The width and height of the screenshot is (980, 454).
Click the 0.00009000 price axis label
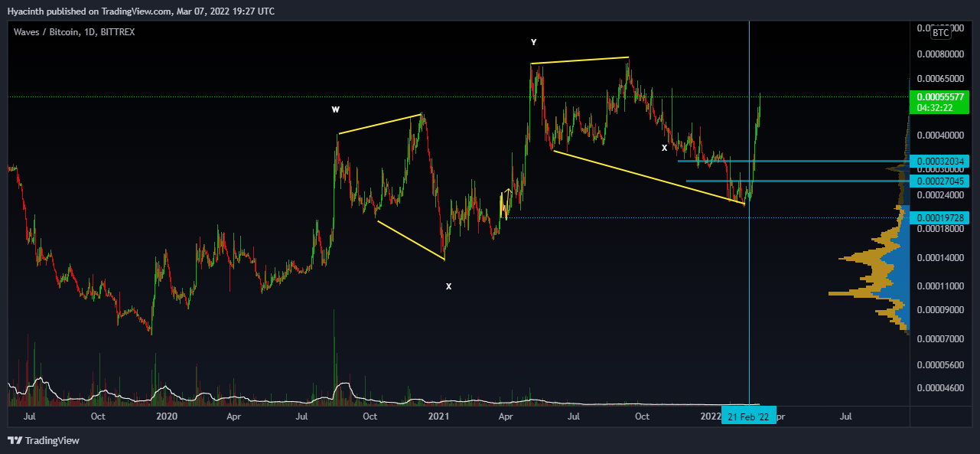[941, 310]
